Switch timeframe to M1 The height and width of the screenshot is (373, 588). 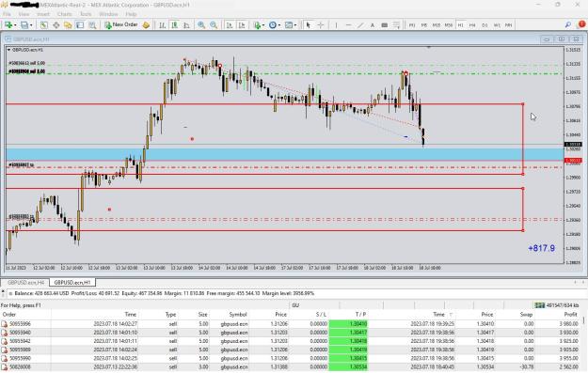pos(412,25)
